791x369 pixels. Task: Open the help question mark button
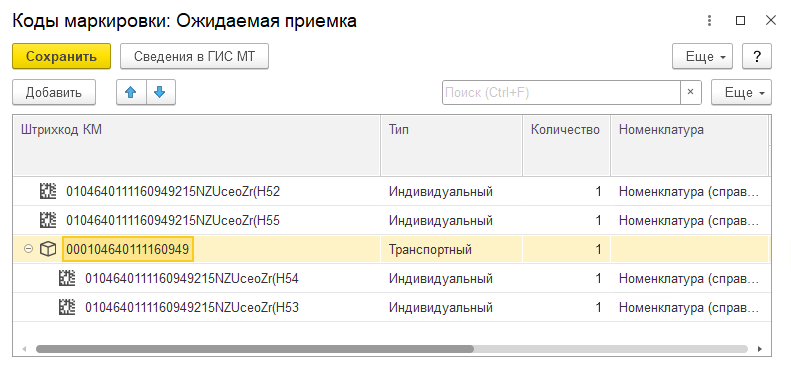pyautogui.click(x=757, y=56)
